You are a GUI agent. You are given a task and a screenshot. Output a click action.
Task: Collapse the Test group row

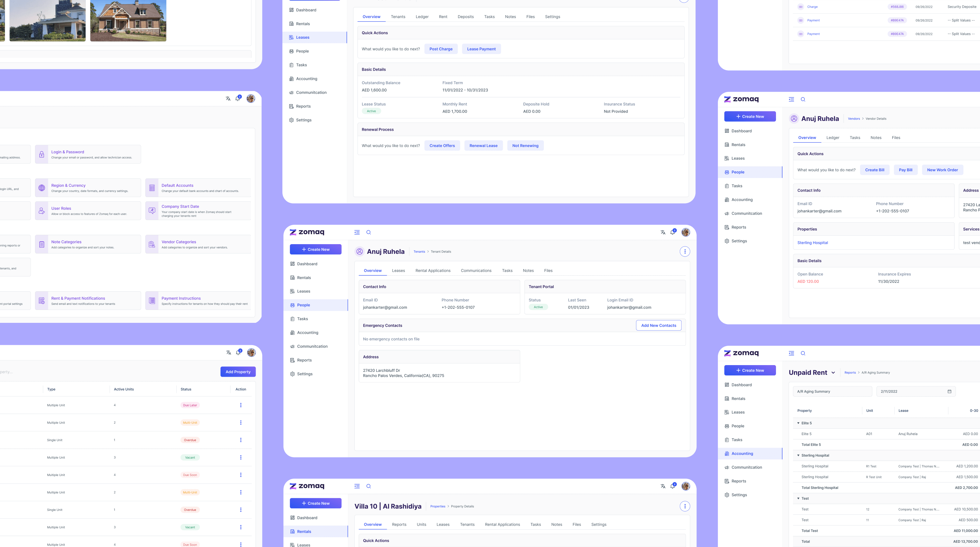pos(798,498)
